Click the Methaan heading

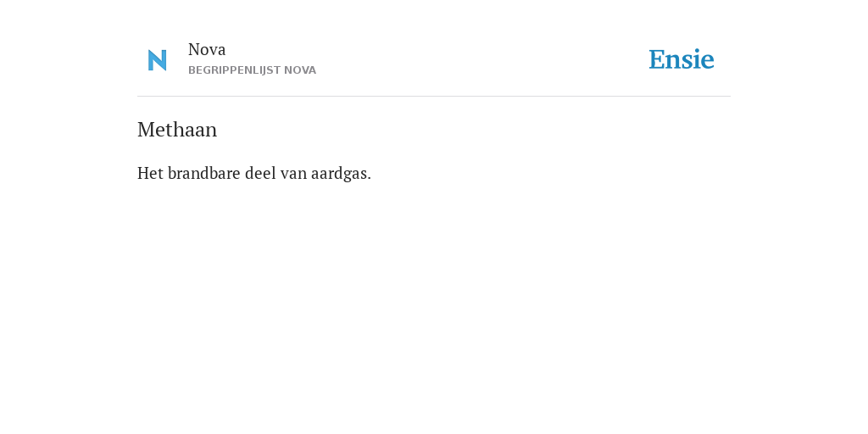click(x=177, y=130)
